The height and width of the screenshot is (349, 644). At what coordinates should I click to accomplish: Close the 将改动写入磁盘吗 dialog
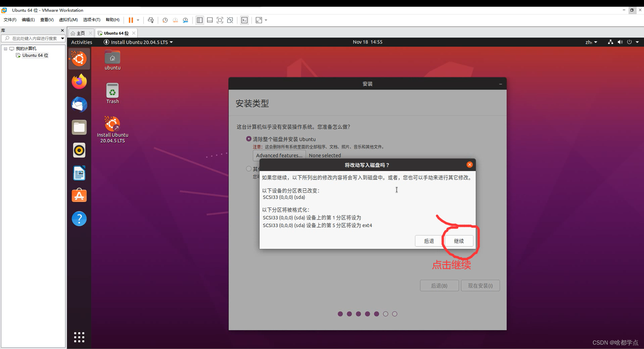[470, 164]
